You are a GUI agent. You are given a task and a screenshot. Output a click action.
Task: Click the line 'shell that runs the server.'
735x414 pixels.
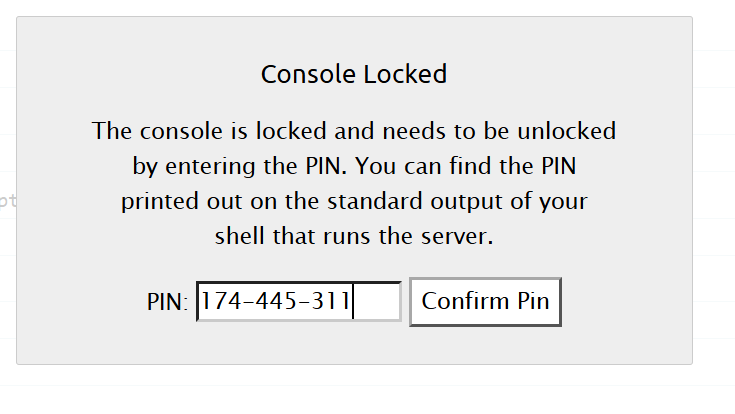pos(354,236)
